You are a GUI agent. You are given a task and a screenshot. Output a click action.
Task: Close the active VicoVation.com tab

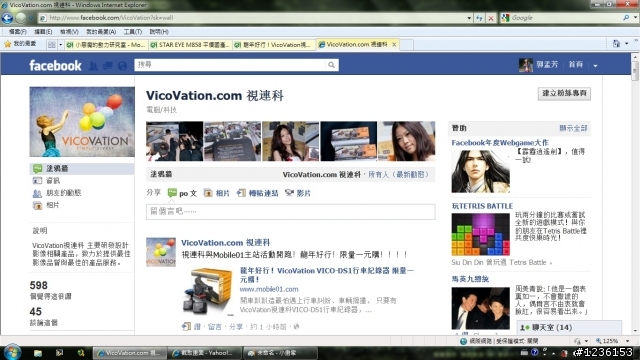(x=394, y=44)
